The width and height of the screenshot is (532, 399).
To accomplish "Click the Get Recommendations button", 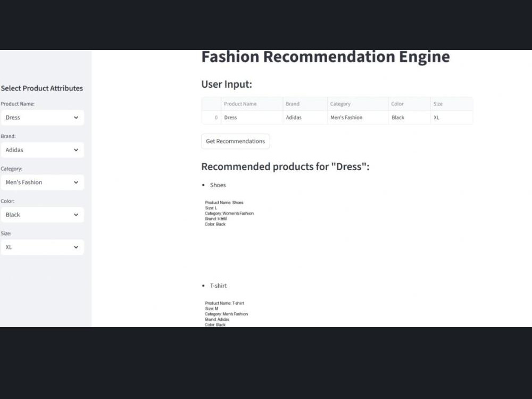I will click(236, 141).
